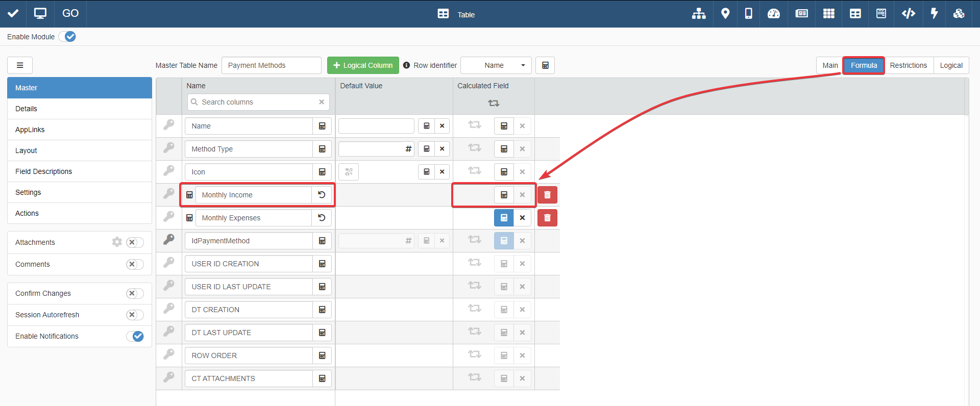Click the sitemap hierarchy icon in top bar
Screen dimensions: 980x406
698,14
